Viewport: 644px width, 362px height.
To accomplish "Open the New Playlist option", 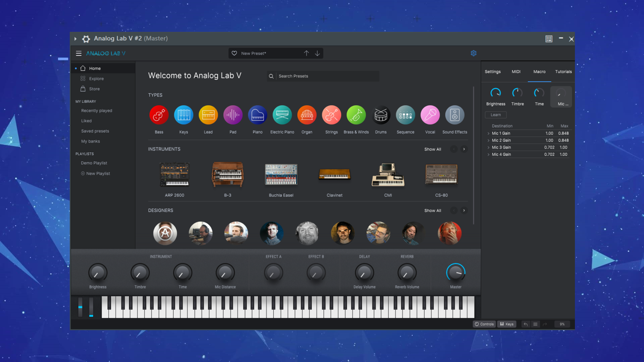I will click(x=97, y=173).
